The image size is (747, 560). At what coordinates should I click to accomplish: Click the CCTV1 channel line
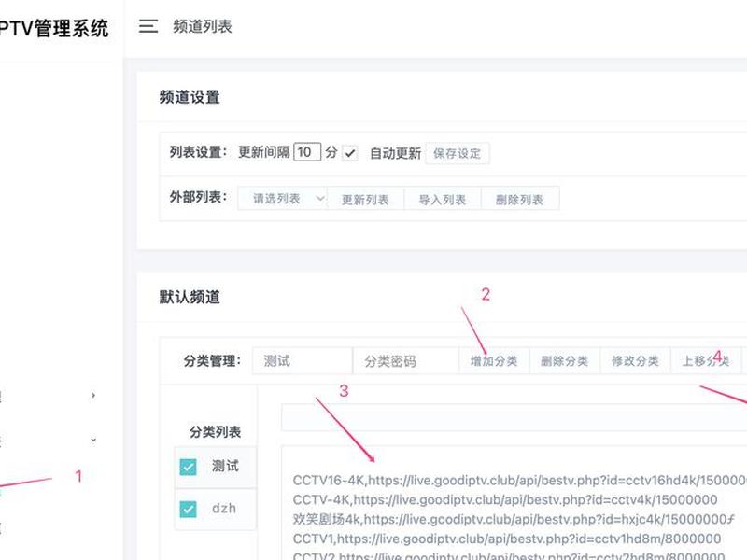pyautogui.click(x=506, y=539)
